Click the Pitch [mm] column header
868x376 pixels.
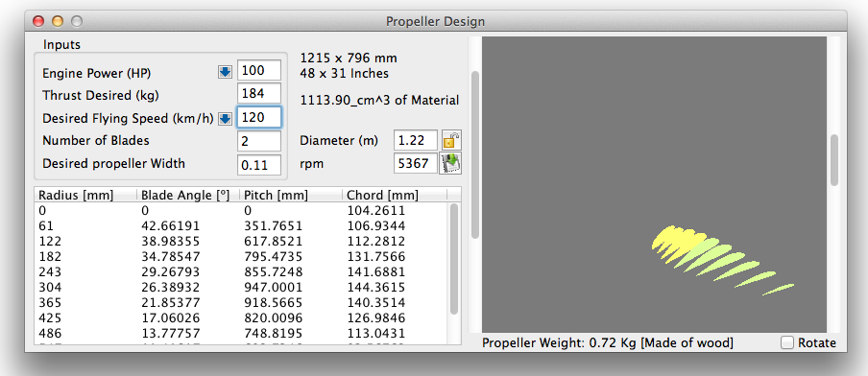291,195
